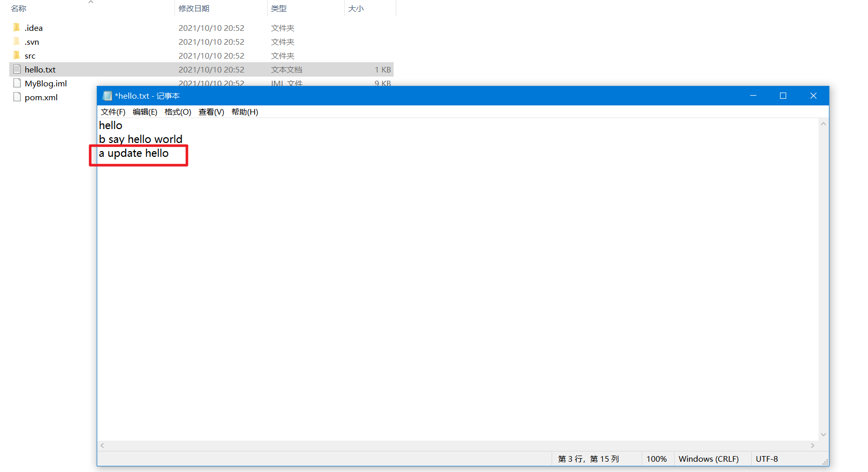Image resolution: width=868 pixels, height=472 pixels.
Task: Open the 帮助(H) menu in Notepad
Action: pyautogui.click(x=245, y=112)
